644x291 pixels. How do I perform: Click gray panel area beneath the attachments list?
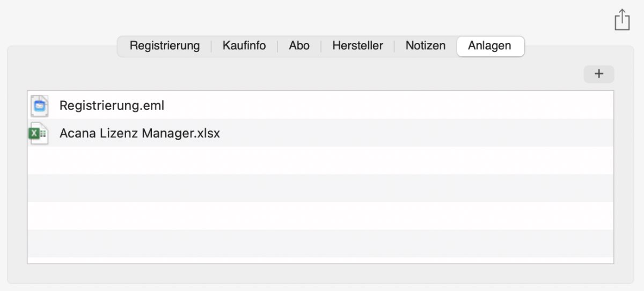pyautogui.click(x=320, y=273)
